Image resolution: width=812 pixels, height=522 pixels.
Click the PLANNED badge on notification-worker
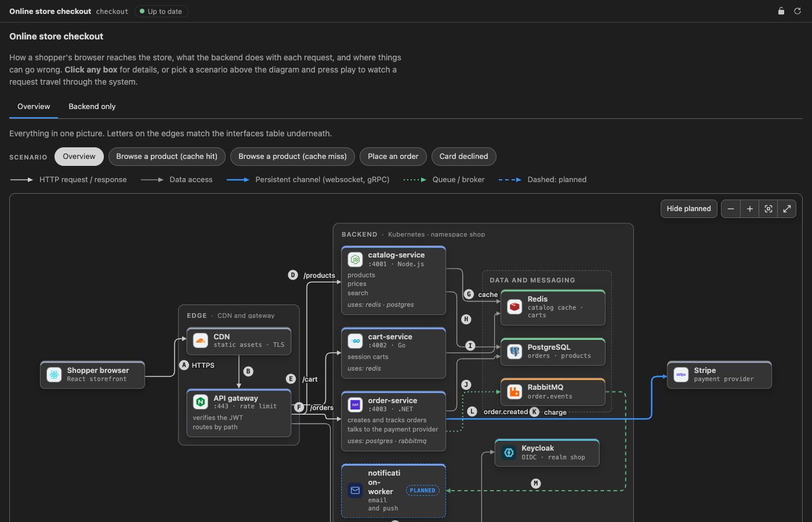click(422, 491)
